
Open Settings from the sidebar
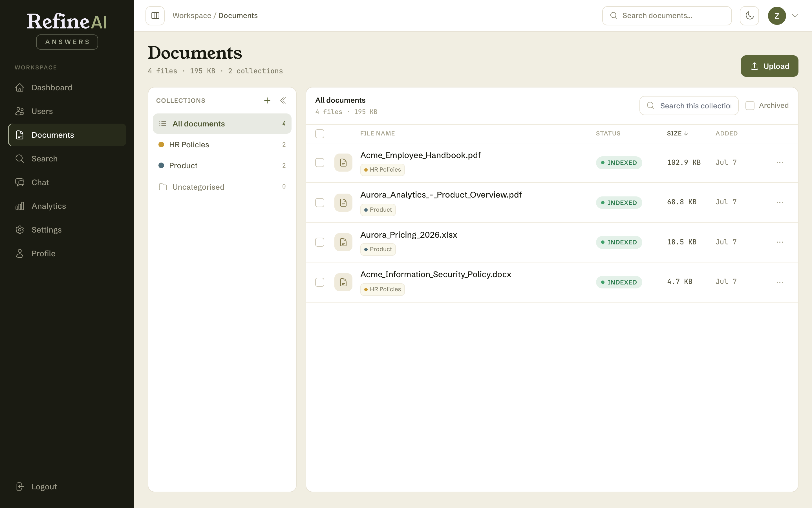tap(67, 230)
